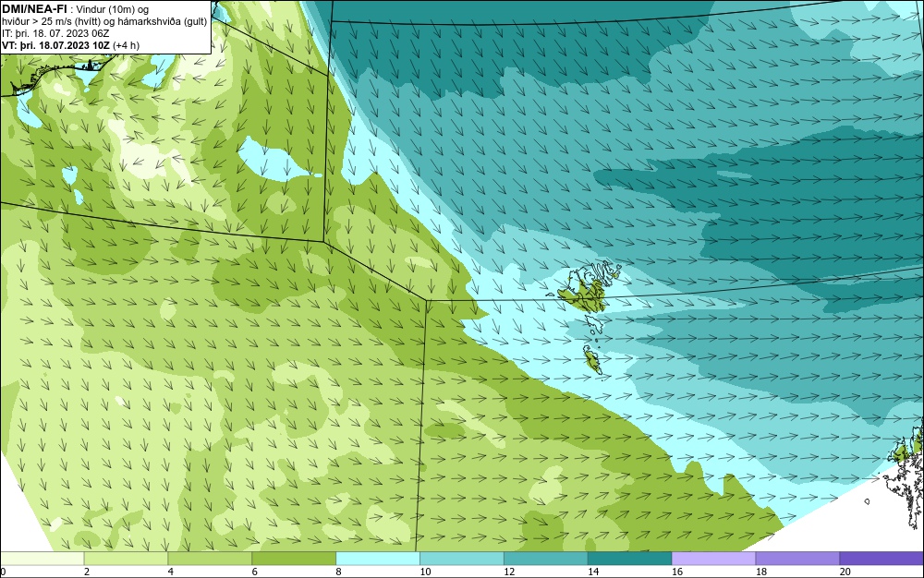Click the legend value label 6
The height and width of the screenshot is (578, 924).
click(x=255, y=572)
